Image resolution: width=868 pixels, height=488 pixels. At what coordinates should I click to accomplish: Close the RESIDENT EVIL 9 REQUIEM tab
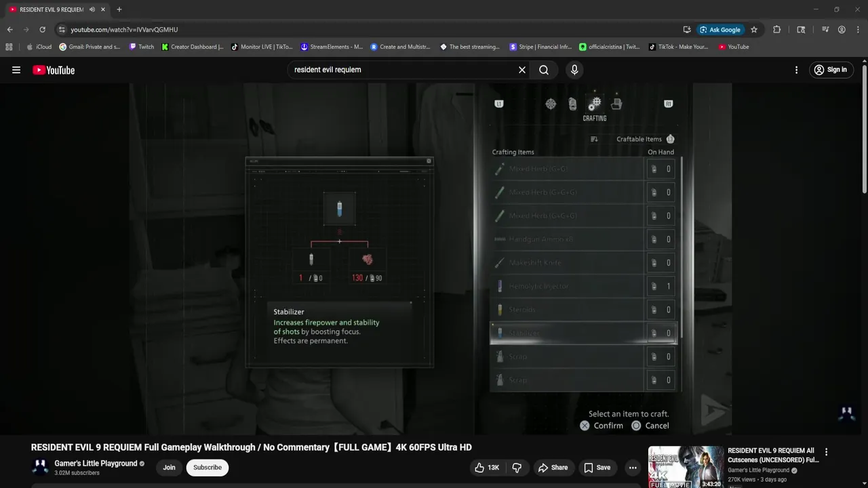(x=103, y=9)
